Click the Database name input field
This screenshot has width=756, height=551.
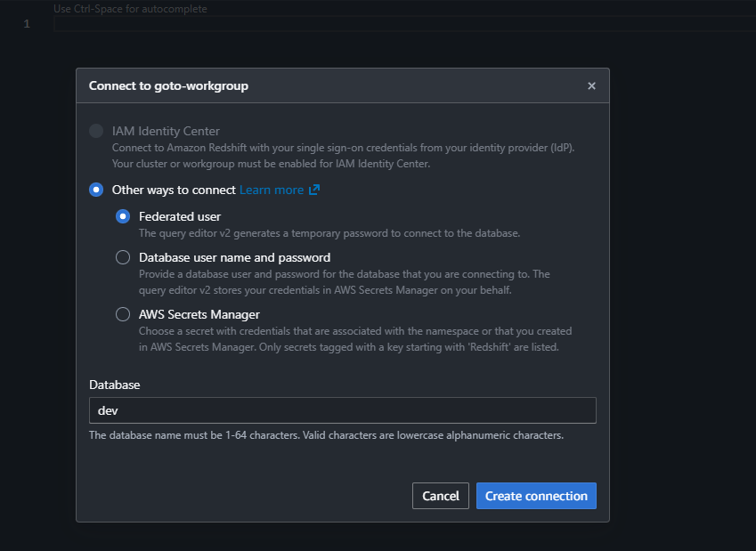[342, 410]
